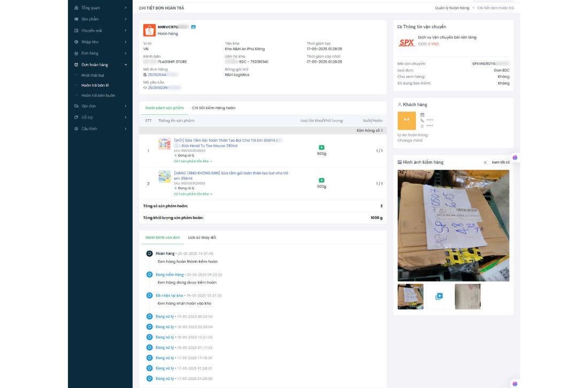Screen dimensions: 588x388
Task: Open the main inspection package photo
Action: (453, 226)
